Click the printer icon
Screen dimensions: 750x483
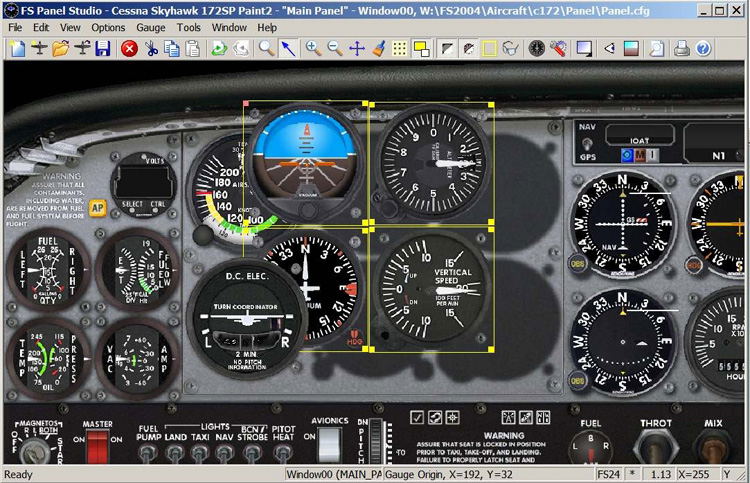point(682,48)
